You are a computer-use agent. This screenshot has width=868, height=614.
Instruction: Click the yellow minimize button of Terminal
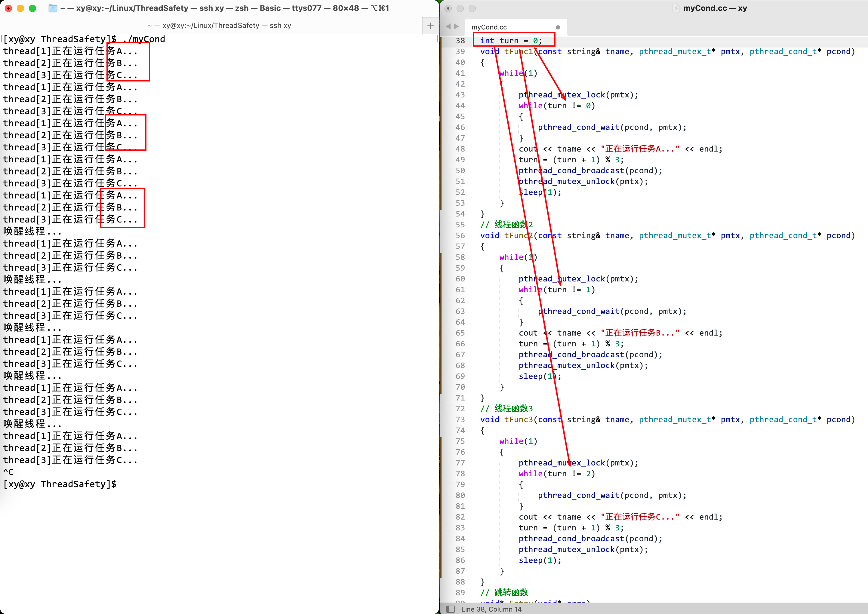tap(20, 8)
